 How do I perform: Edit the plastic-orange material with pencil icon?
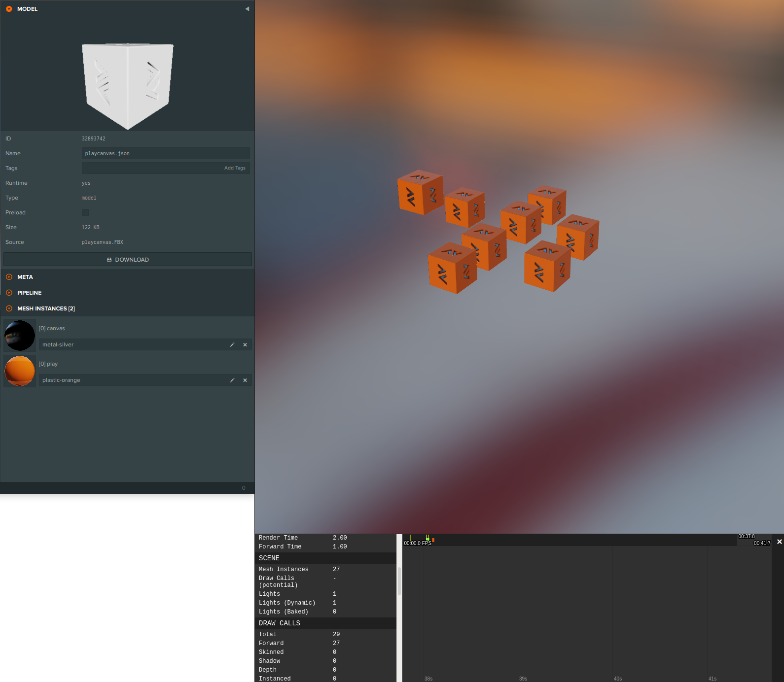pyautogui.click(x=232, y=380)
